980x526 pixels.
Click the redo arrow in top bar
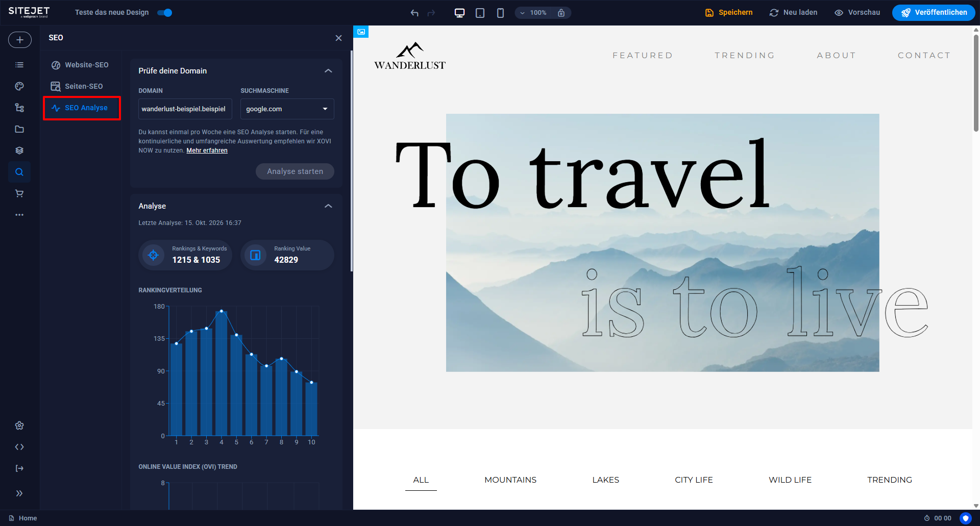(431, 13)
